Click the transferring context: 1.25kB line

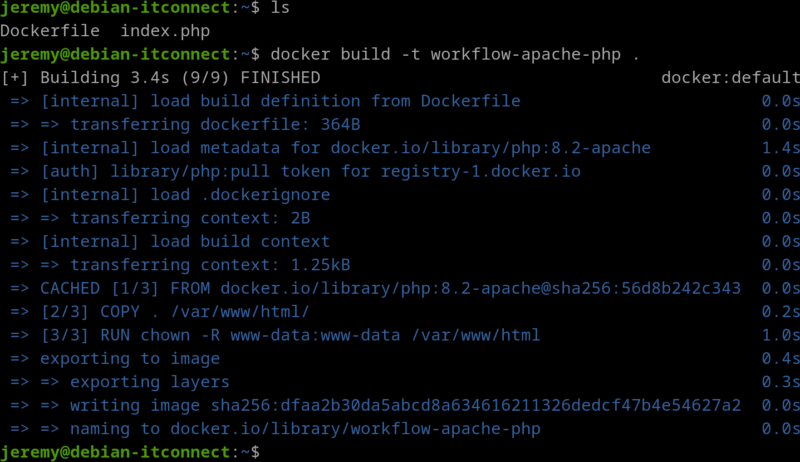(x=195, y=265)
